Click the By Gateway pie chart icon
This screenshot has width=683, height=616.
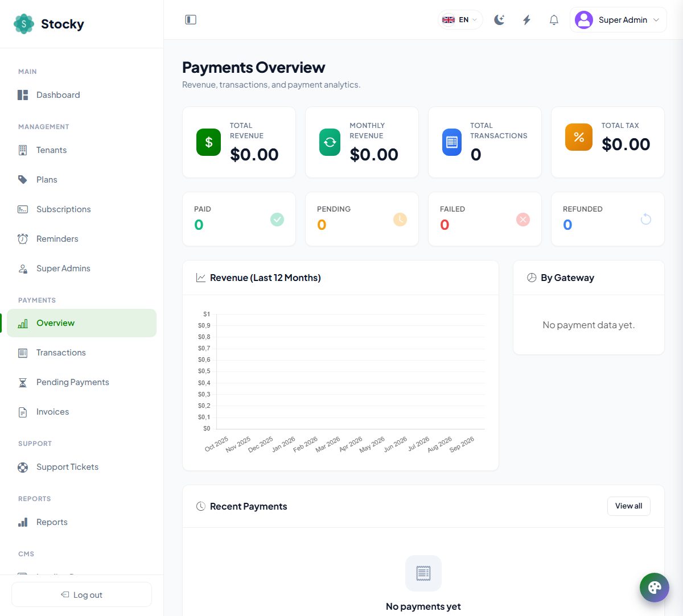tap(532, 278)
